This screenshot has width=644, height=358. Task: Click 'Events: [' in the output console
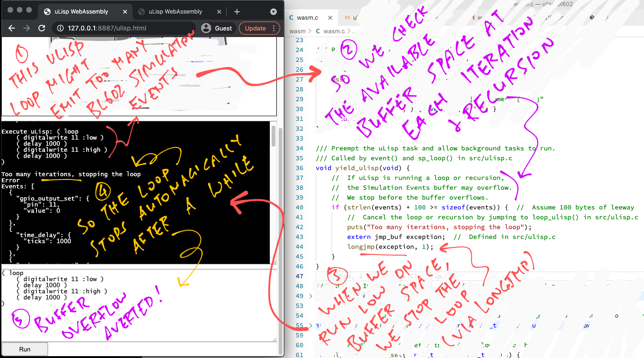point(17,186)
